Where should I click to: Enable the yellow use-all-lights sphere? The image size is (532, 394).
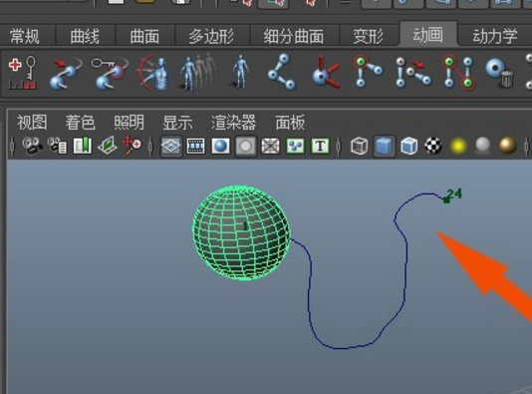point(458,147)
